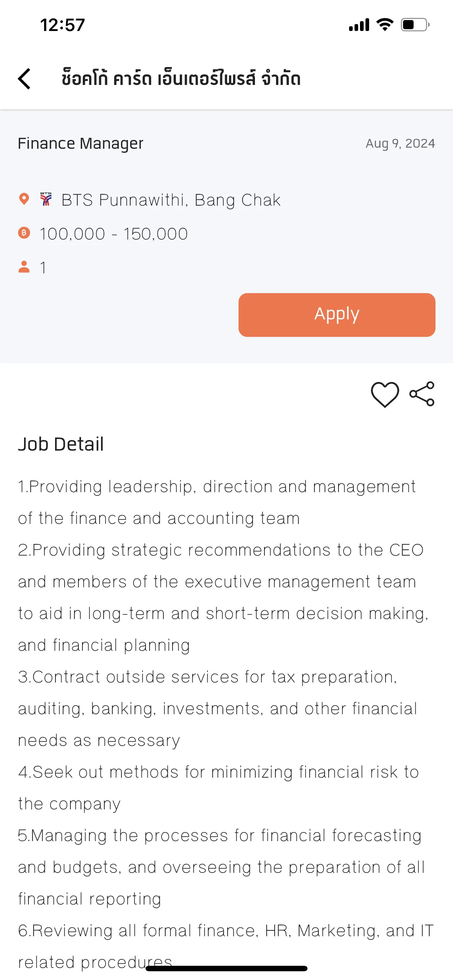
Task: Tap the Wi-Fi status icon
Action: click(x=385, y=25)
